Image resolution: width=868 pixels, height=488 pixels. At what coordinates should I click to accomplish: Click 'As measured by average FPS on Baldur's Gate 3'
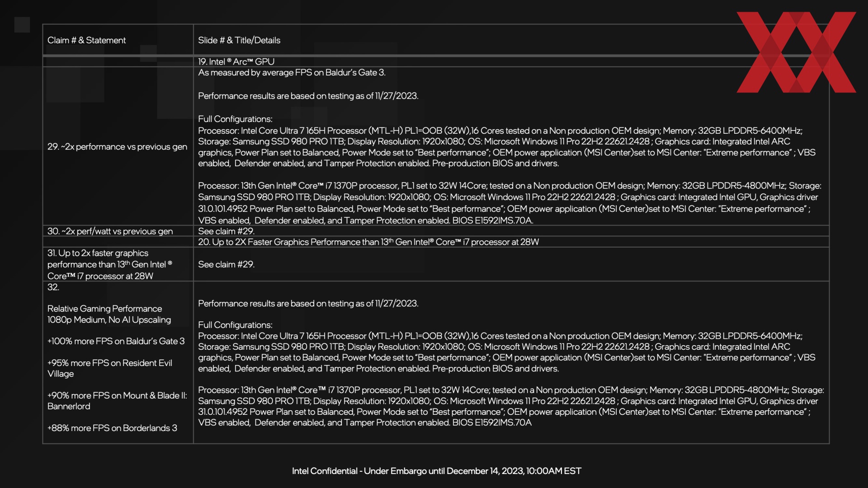pyautogui.click(x=292, y=72)
